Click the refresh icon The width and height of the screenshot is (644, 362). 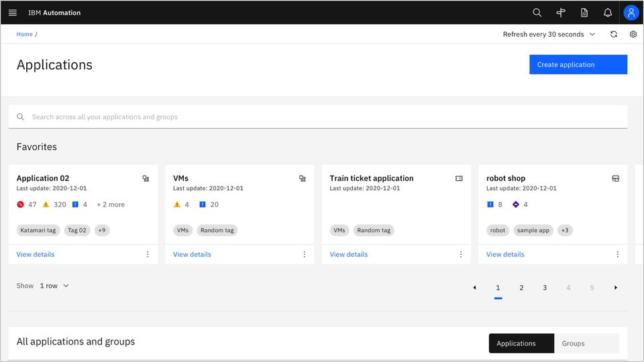(613, 34)
